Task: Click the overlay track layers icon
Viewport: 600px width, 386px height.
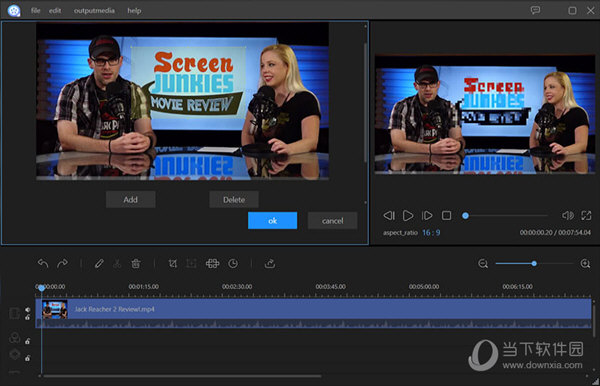Action: (15, 355)
